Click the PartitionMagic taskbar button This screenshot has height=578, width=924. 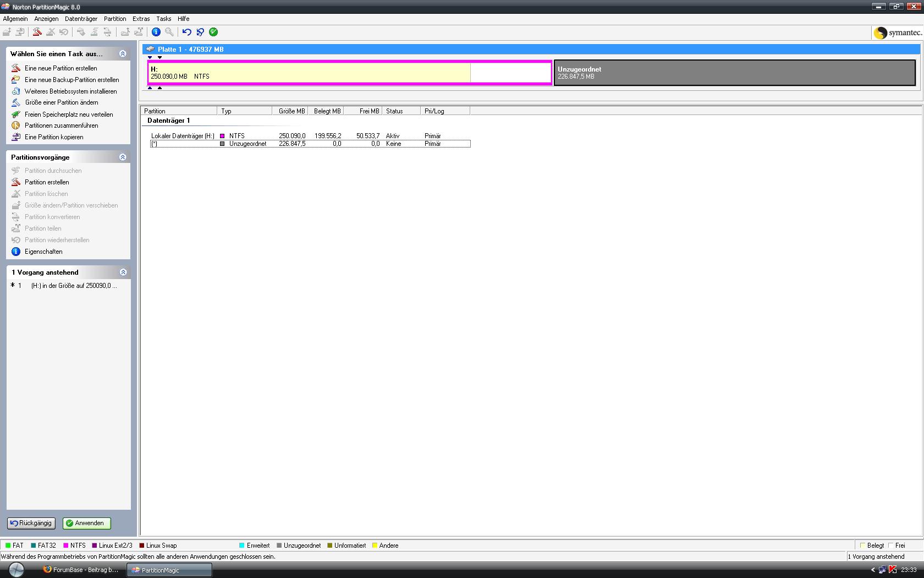pos(169,570)
